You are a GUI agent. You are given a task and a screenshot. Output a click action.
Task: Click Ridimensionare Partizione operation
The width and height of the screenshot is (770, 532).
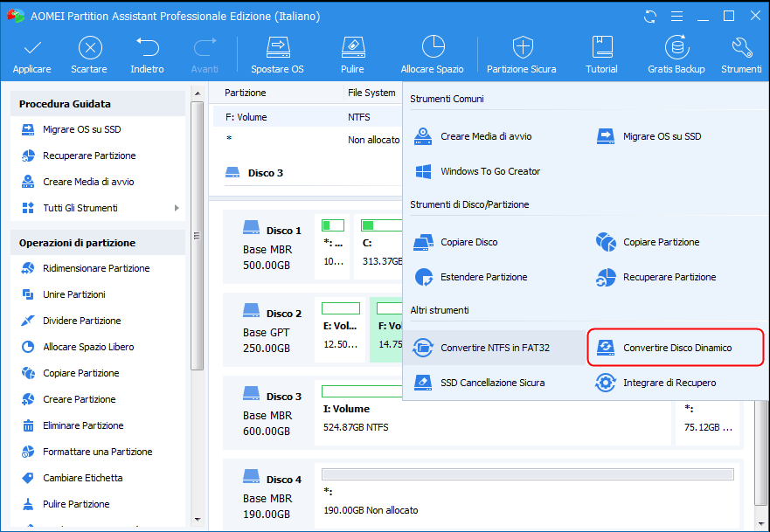(86, 268)
